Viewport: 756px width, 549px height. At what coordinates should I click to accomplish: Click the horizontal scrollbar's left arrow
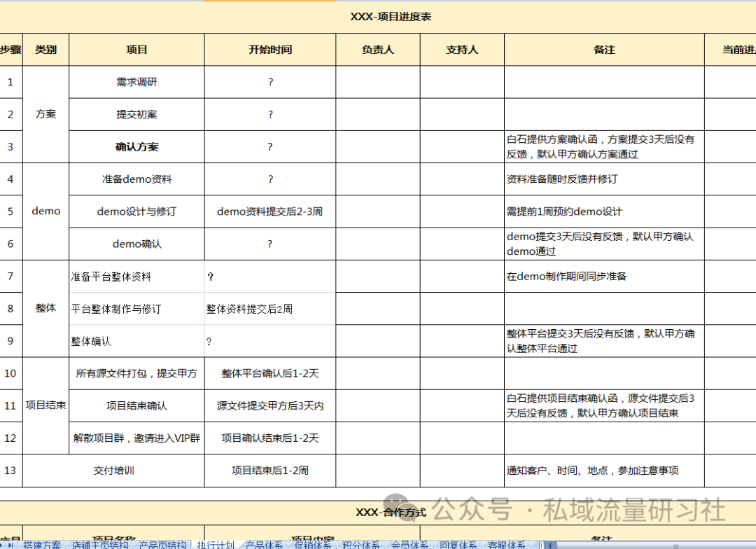(549, 545)
